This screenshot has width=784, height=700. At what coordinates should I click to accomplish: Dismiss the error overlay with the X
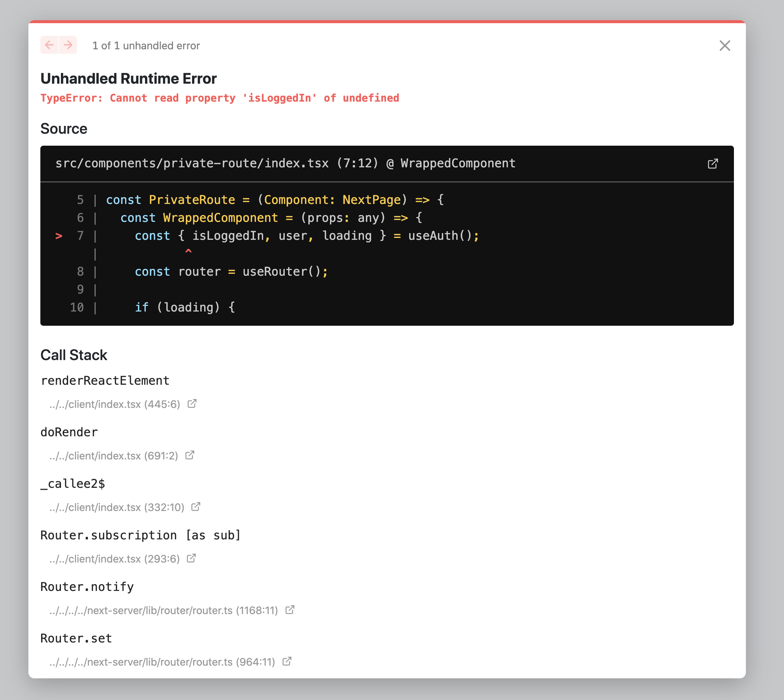click(x=725, y=46)
